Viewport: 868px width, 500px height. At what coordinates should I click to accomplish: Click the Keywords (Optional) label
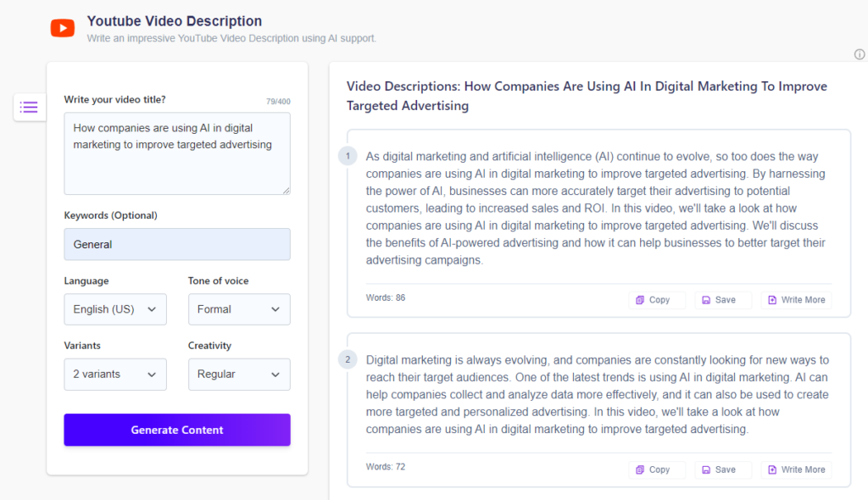[111, 215]
